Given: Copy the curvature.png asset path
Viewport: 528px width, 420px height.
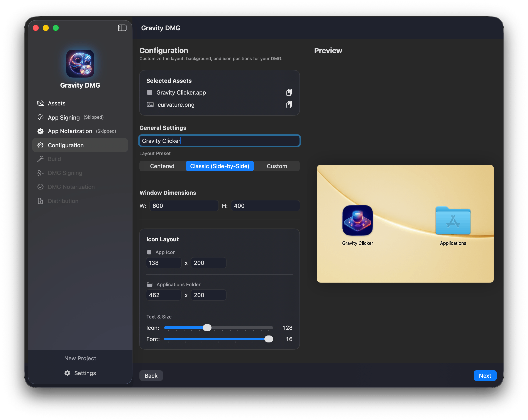Looking at the screenshot, I should coord(289,105).
